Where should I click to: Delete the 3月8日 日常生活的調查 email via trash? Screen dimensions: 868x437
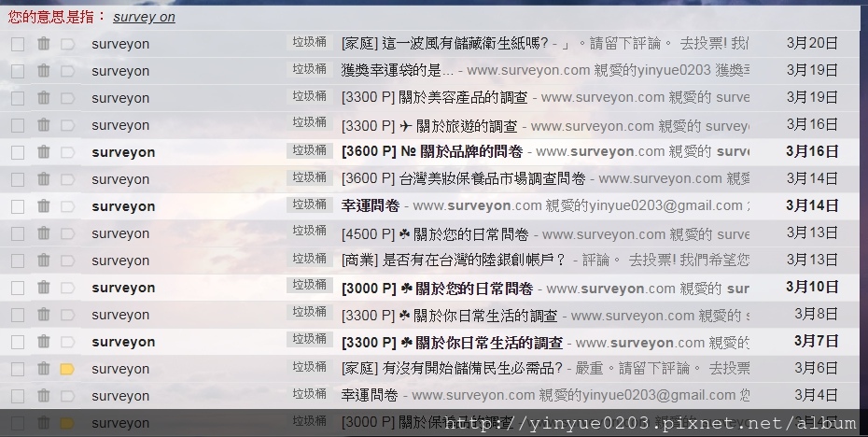click(x=44, y=315)
